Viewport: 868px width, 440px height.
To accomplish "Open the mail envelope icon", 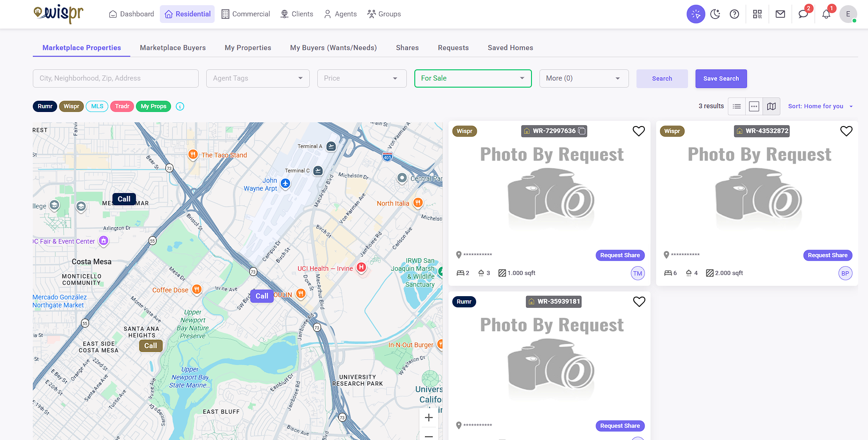I will point(780,14).
